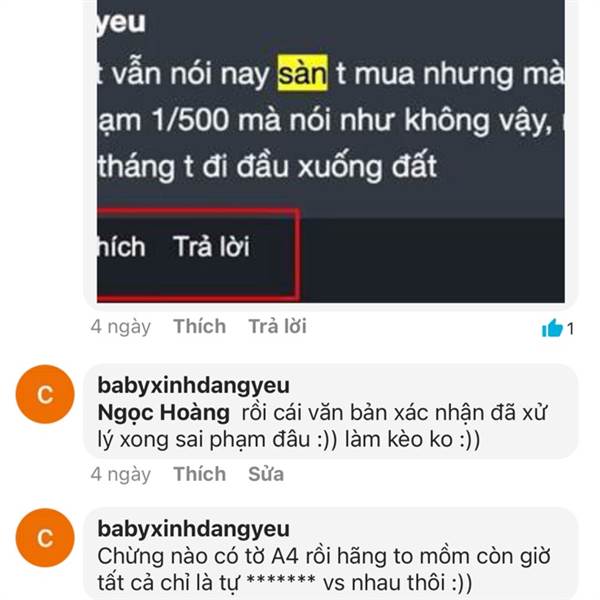
Task: Select the comment text about văn bản xác nhận
Action: [323, 426]
